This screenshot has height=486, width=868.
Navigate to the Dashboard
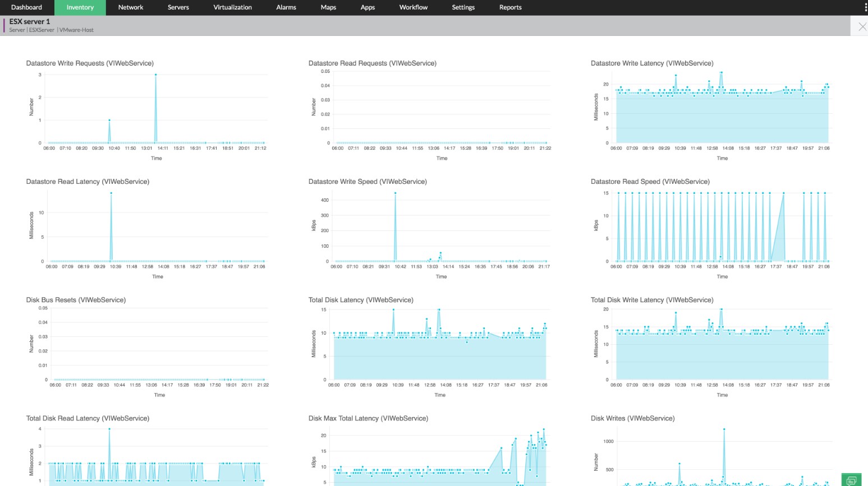[26, 7]
